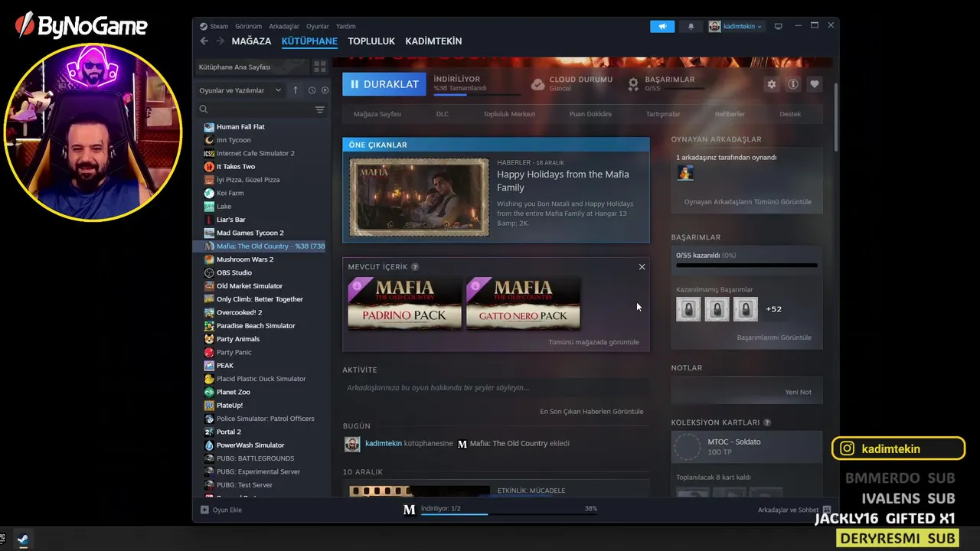Image resolution: width=980 pixels, height=551 pixels.
Task: Open Puan Dükkânı link
Action: coord(590,114)
